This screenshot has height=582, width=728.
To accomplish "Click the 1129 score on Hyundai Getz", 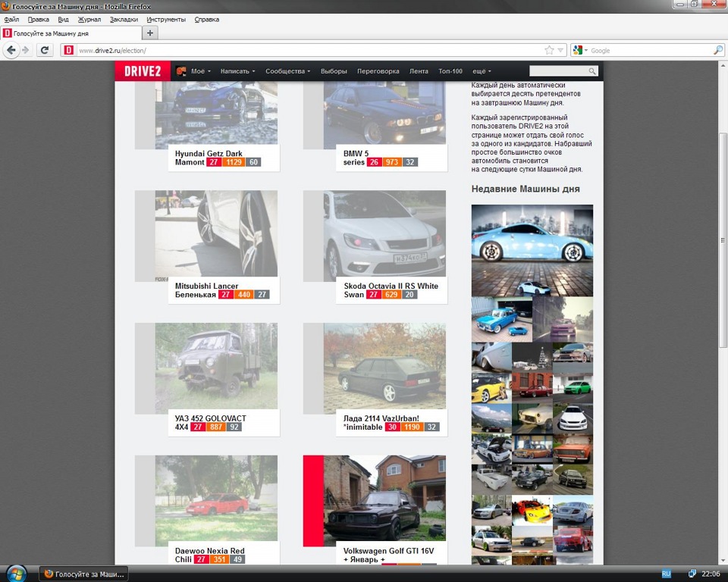I will [x=234, y=162].
